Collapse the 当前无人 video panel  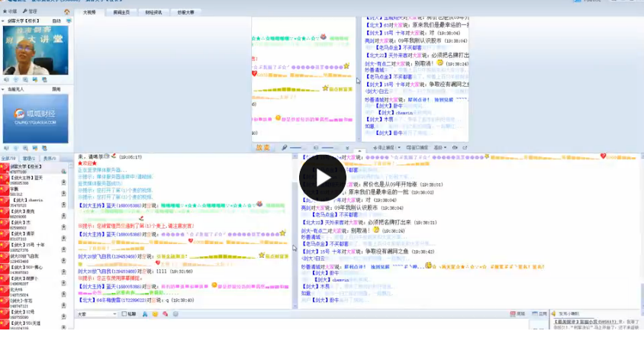tap(3, 89)
